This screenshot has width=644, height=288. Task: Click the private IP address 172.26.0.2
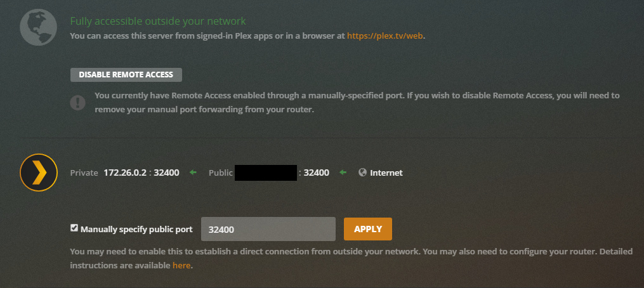[x=126, y=173]
